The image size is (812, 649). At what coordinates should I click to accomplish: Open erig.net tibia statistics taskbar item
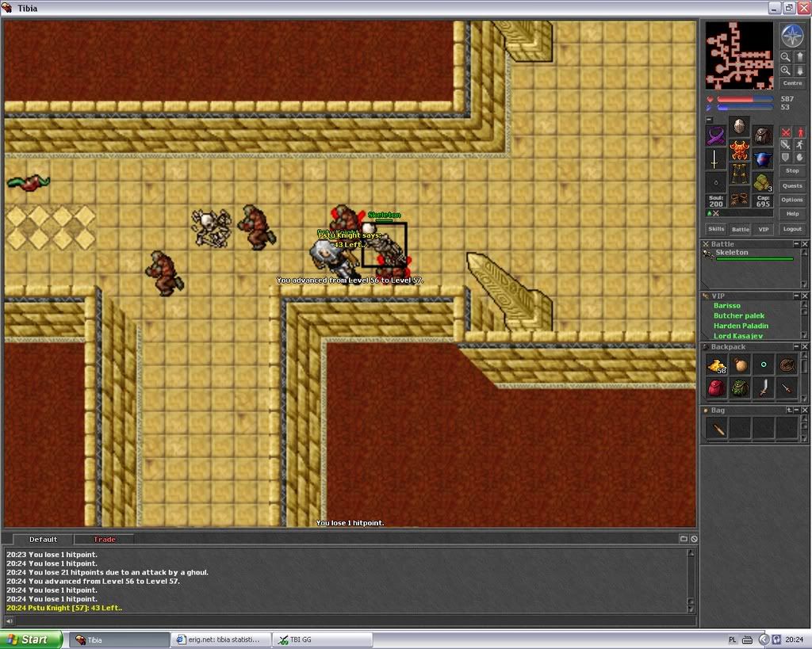click(222, 639)
